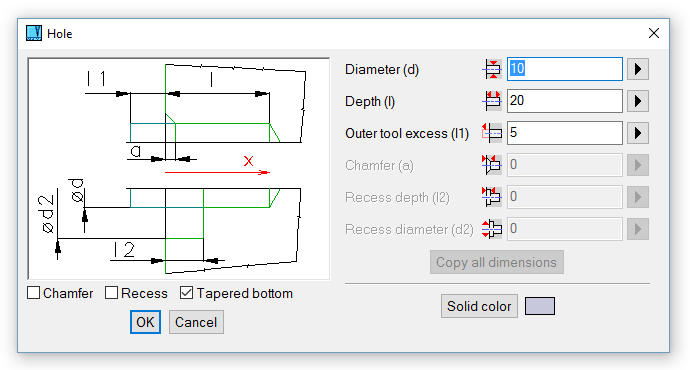This screenshot has width=690, height=370.
Task: Click the Chamfer (a) dimension icon
Action: (492, 165)
